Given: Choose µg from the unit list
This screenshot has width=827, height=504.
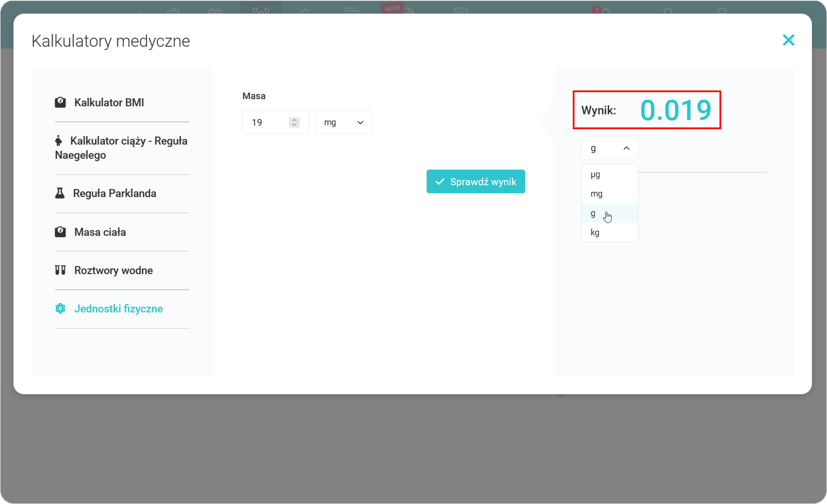Looking at the screenshot, I should tap(610, 174).
